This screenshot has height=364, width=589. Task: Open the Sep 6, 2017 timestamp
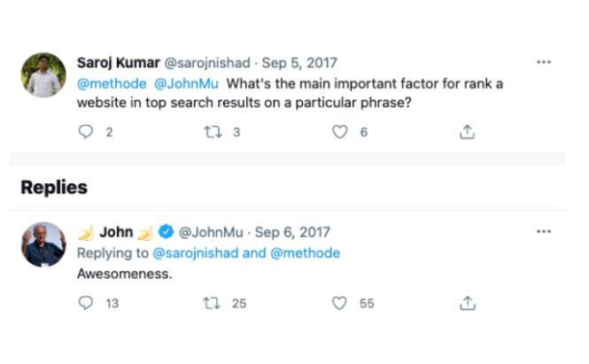click(x=292, y=232)
